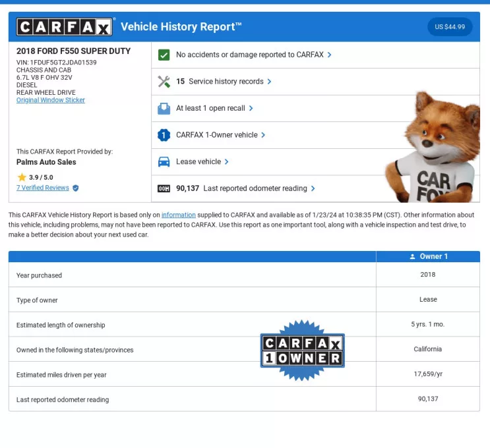Click the blue 1-Owner badge icon
The image size is (490, 448).
[x=164, y=135]
